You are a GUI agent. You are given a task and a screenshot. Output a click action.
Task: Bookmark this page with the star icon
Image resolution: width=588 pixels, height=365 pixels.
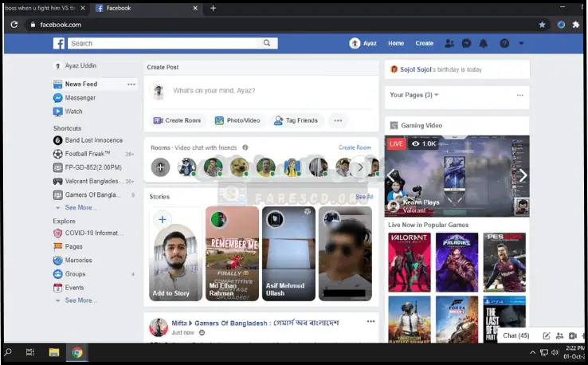(x=542, y=25)
